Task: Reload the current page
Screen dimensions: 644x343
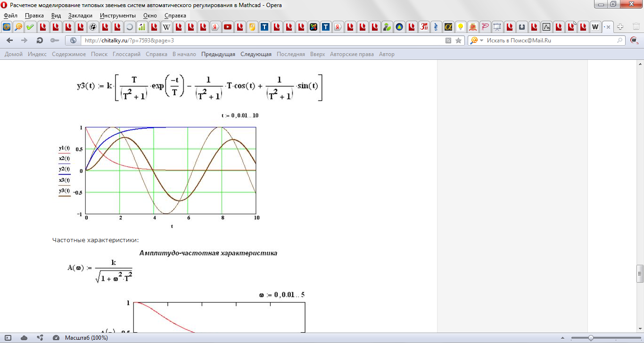Action: tap(40, 41)
